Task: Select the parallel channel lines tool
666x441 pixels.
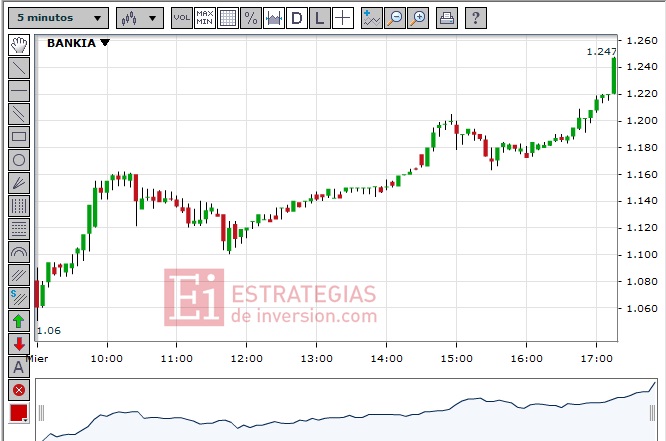Action: (19, 113)
